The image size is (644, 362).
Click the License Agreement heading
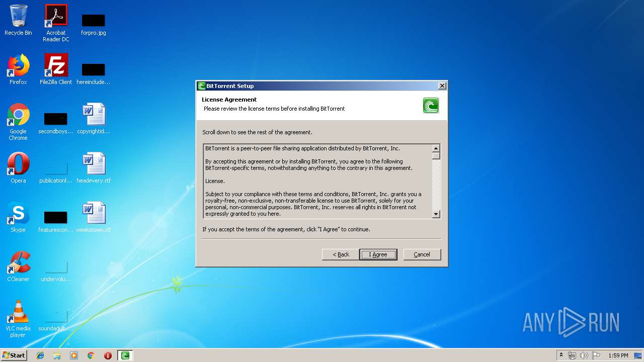tap(229, 100)
